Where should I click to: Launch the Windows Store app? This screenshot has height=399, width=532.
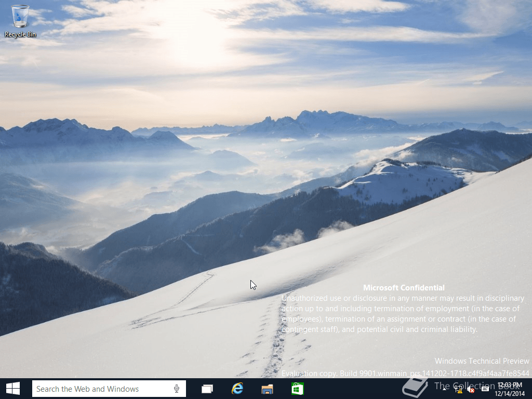[x=298, y=389]
